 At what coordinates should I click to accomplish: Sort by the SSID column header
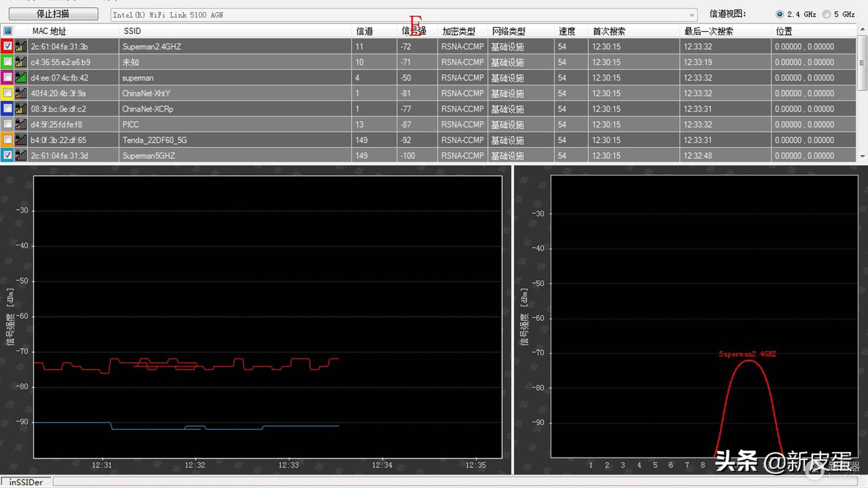click(236, 31)
